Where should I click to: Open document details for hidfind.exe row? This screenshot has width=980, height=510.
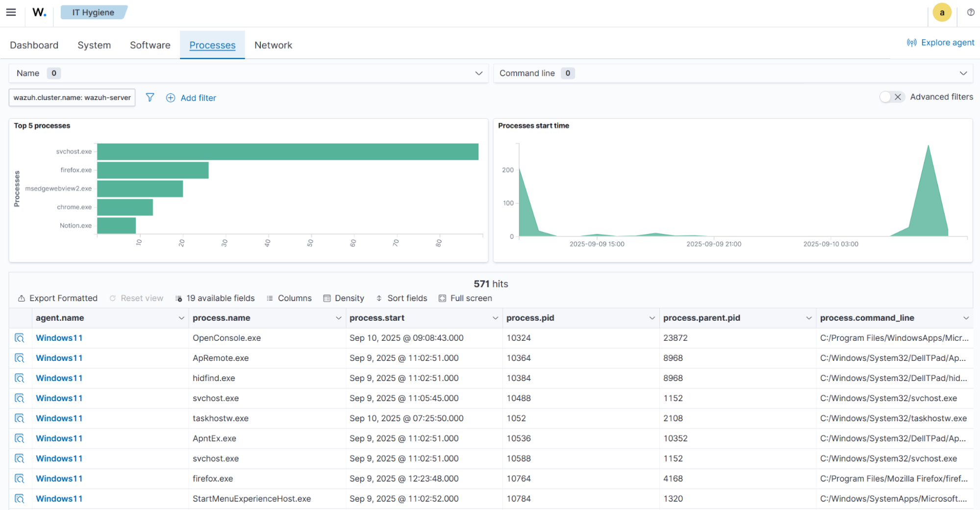[20, 378]
